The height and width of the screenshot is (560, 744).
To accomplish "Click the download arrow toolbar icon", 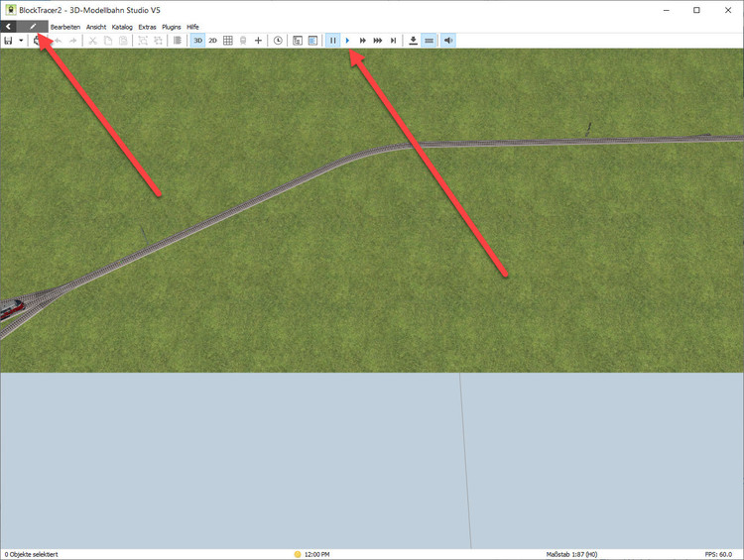I will coord(414,41).
